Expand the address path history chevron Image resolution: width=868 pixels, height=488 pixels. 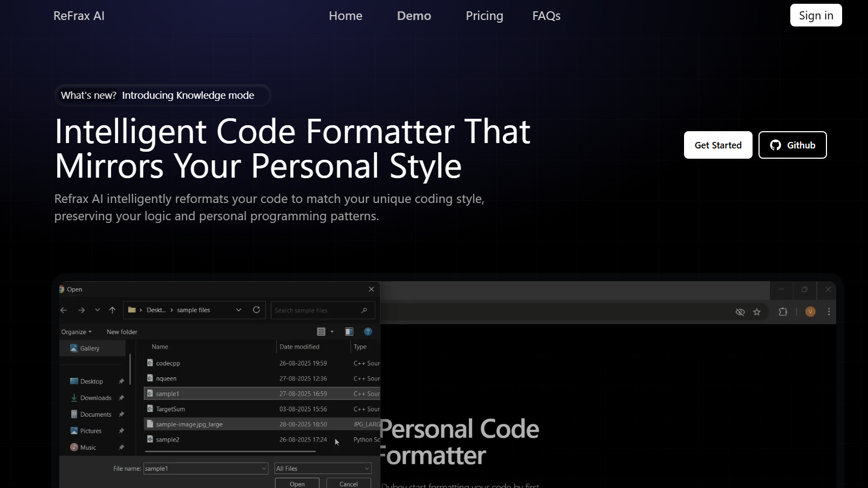(238, 310)
